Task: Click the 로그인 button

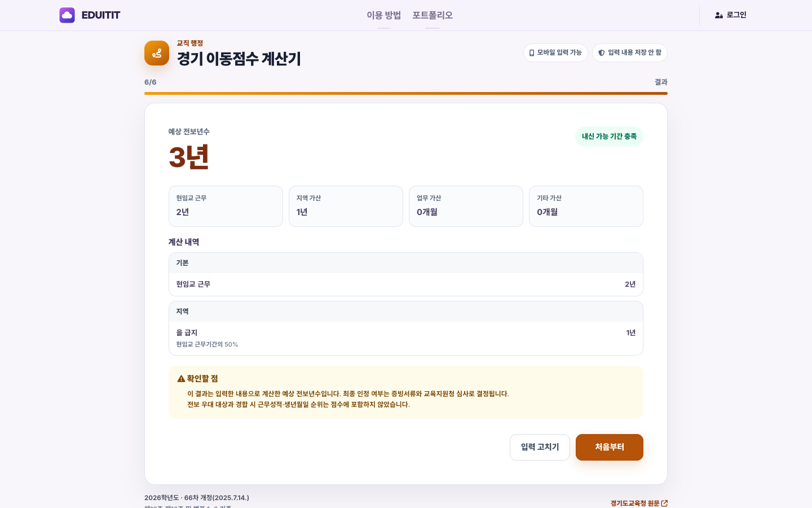Action: coord(730,15)
